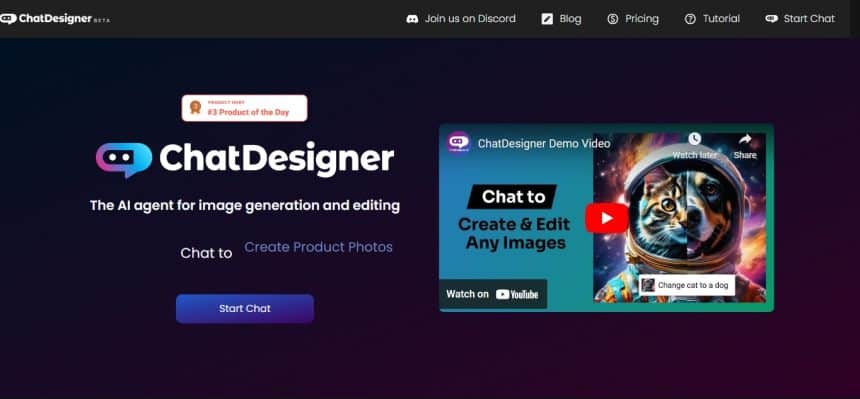
Task: Click the AI agent for image generation tagline
Action: tap(245, 206)
